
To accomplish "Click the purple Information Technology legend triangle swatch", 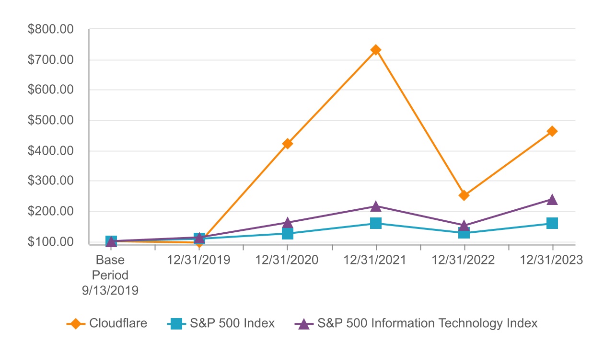I will pos(303,324).
